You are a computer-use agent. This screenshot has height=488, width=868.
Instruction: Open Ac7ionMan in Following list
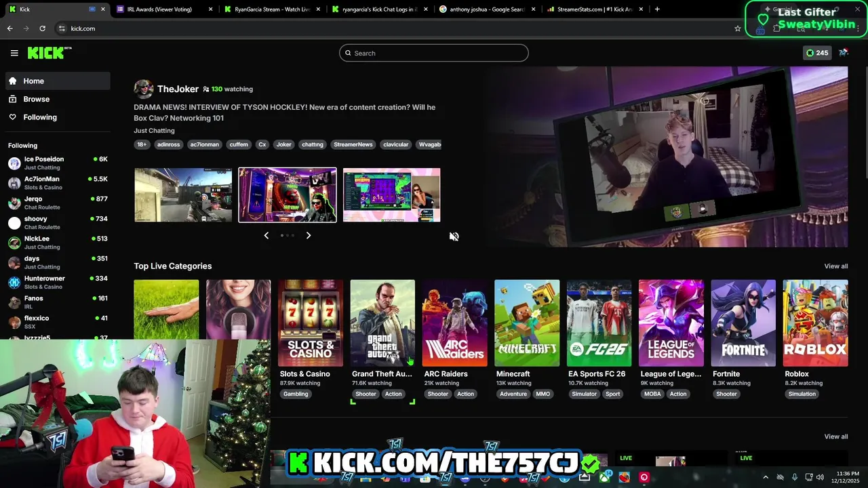(x=58, y=183)
